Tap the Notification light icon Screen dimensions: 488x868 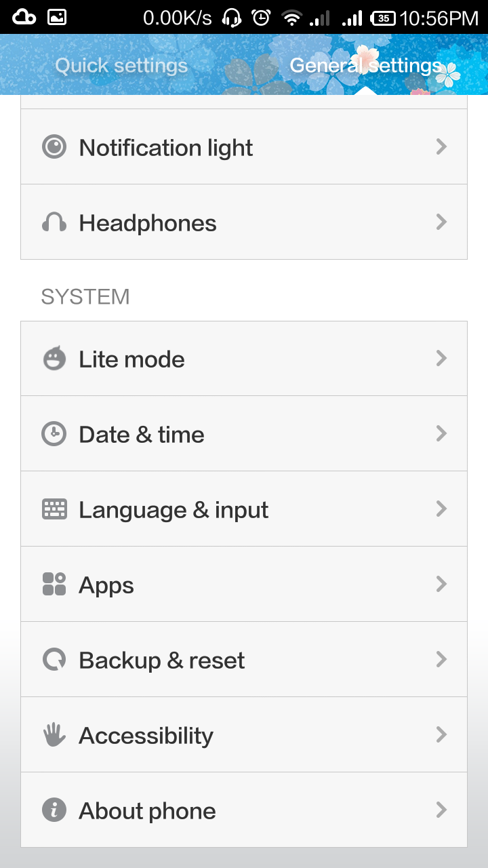(54, 147)
